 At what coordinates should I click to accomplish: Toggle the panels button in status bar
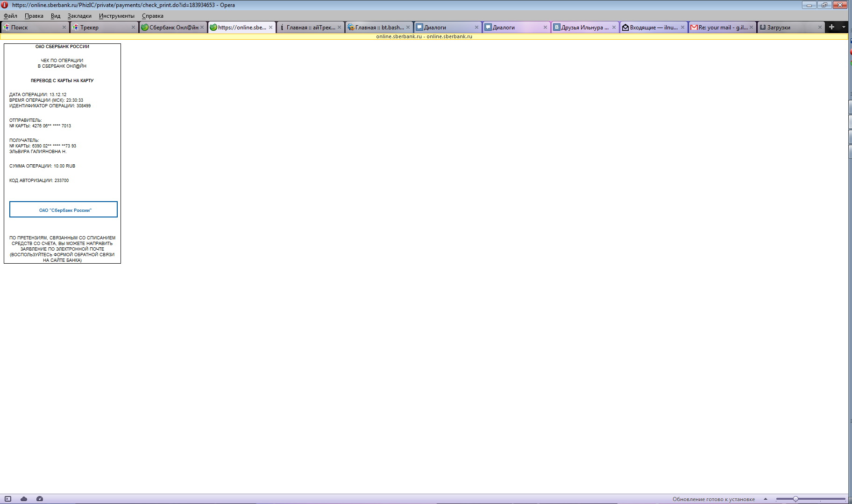(x=8, y=499)
